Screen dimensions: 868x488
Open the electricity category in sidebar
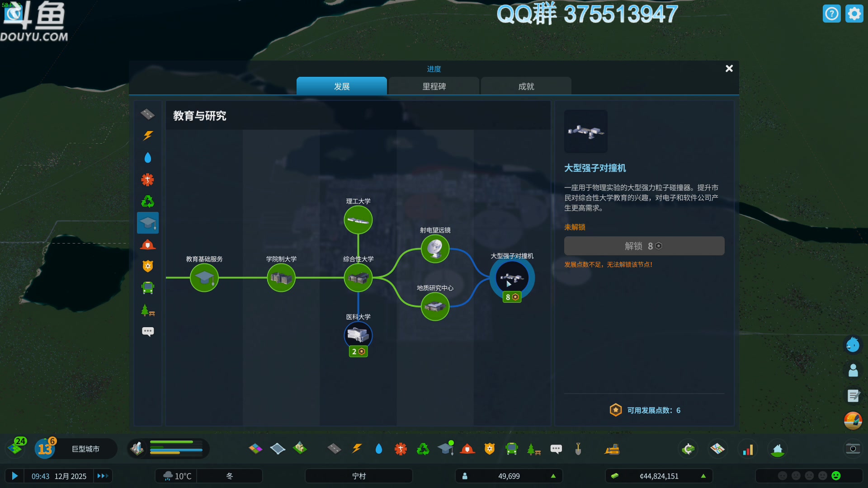148,136
